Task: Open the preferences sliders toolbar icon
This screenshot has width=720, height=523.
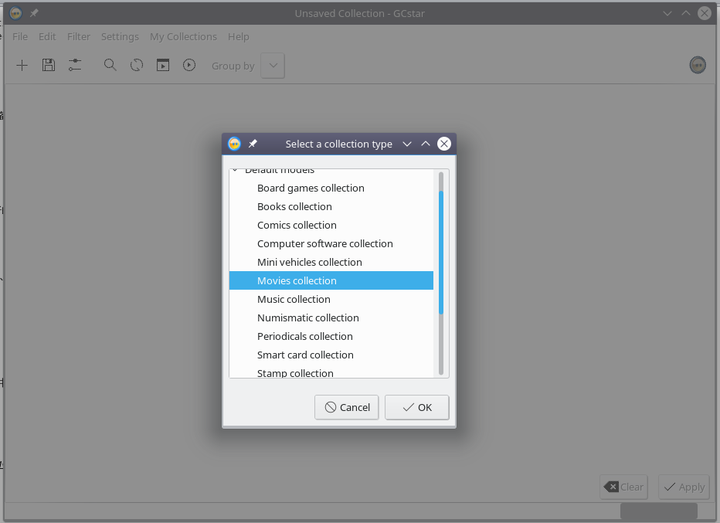Action: click(75, 65)
